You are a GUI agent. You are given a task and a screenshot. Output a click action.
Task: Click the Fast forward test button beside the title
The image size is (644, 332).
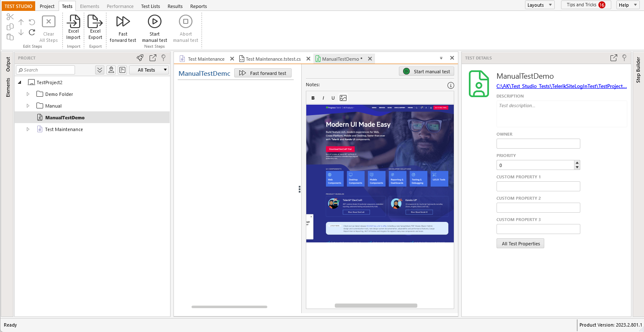tap(263, 73)
